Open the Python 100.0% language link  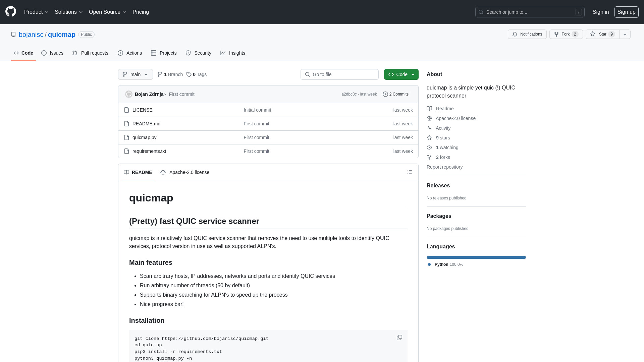pos(446,264)
